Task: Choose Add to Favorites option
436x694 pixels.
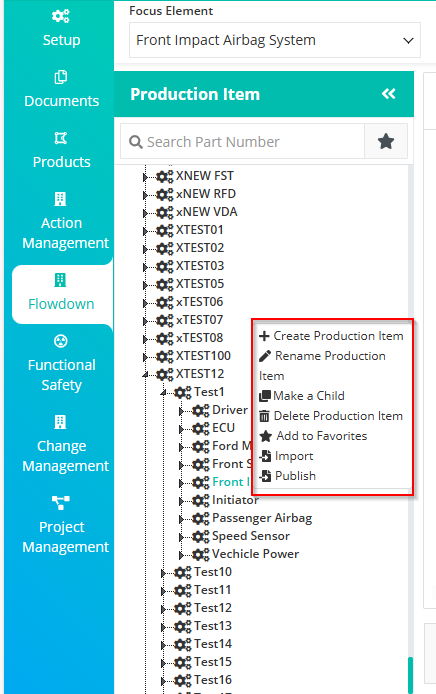Action: point(313,436)
